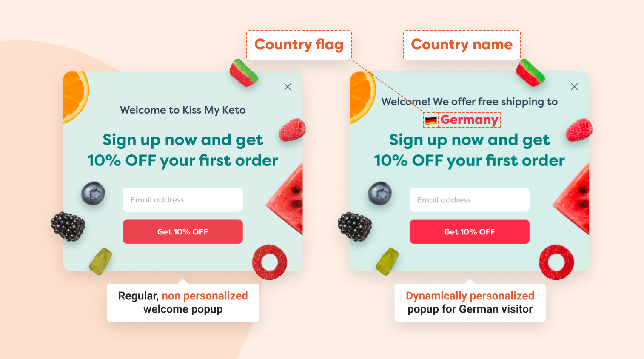This screenshot has width=644, height=359.
Task: Click the blackberry image beside the left popup
Action: (68, 227)
